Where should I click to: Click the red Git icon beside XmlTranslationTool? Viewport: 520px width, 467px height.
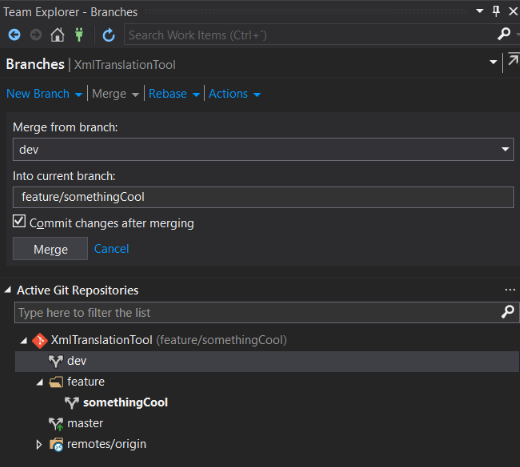[40, 341]
